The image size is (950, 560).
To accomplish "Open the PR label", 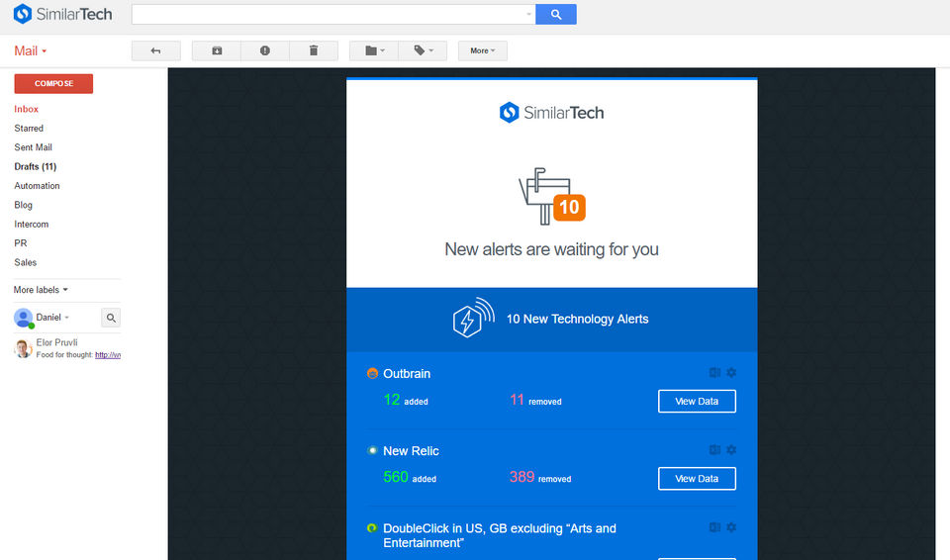I will [21, 243].
